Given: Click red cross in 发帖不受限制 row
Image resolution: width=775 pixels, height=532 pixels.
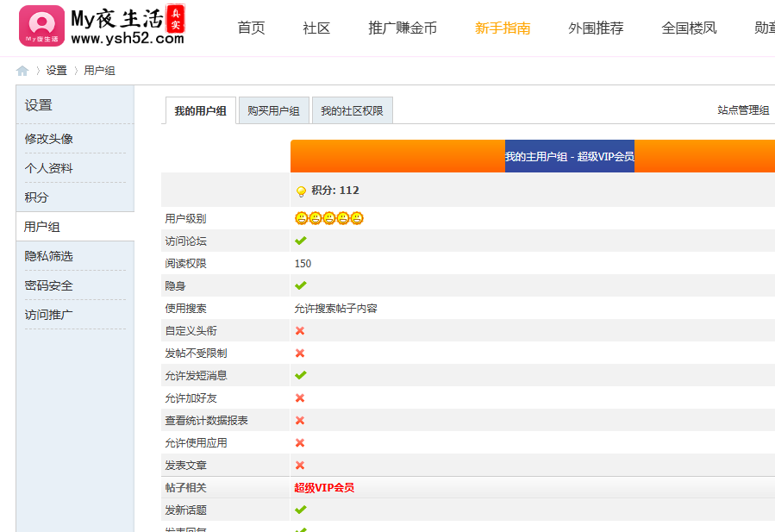Looking at the screenshot, I should 300,353.
